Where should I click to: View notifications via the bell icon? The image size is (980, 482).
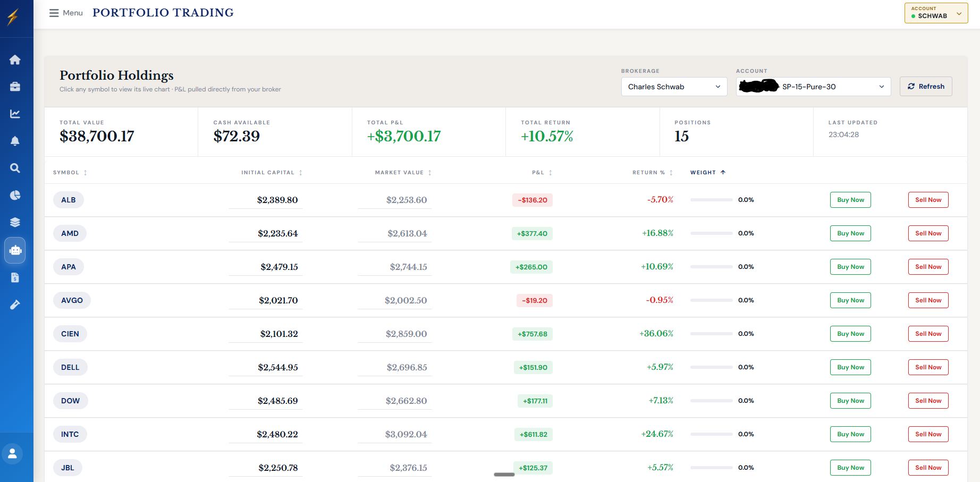[15, 140]
